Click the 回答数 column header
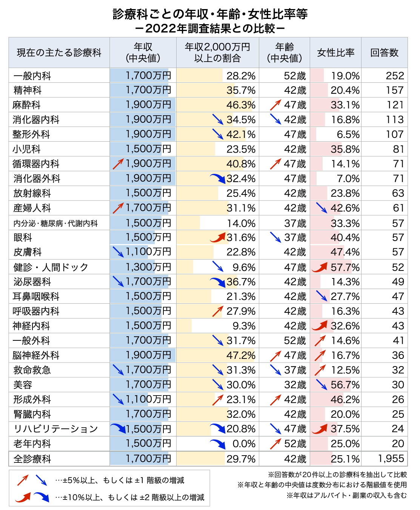This screenshot has height=510, width=420. (x=384, y=53)
